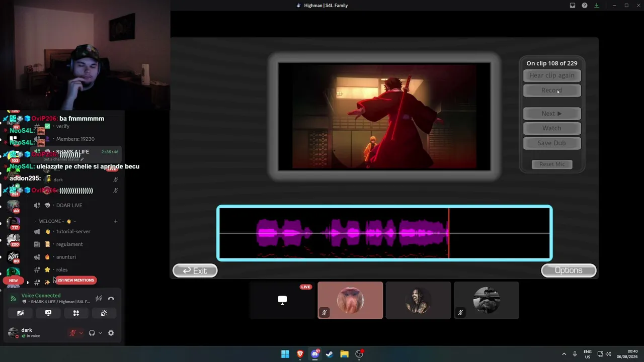
Task: Jump to the 251 new mentions
Action: tap(75, 280)
